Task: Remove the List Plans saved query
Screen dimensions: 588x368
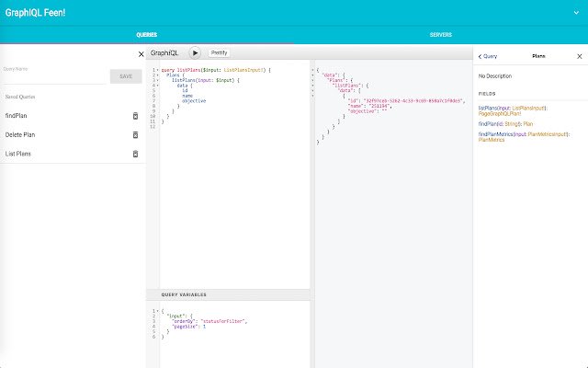Action: click(x=135, y=154)
